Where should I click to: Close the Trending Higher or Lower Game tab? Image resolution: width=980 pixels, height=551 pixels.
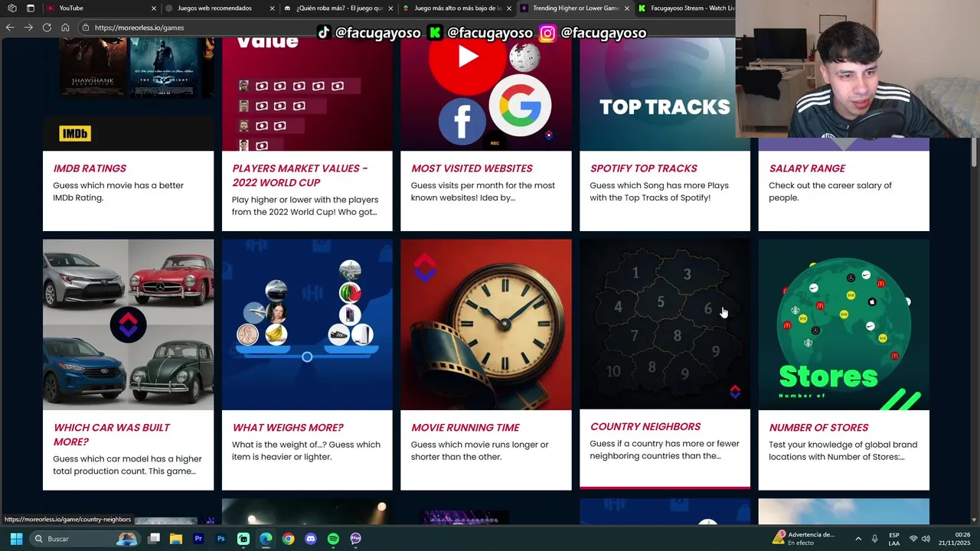pyautogui.click(x=627, y=8)
